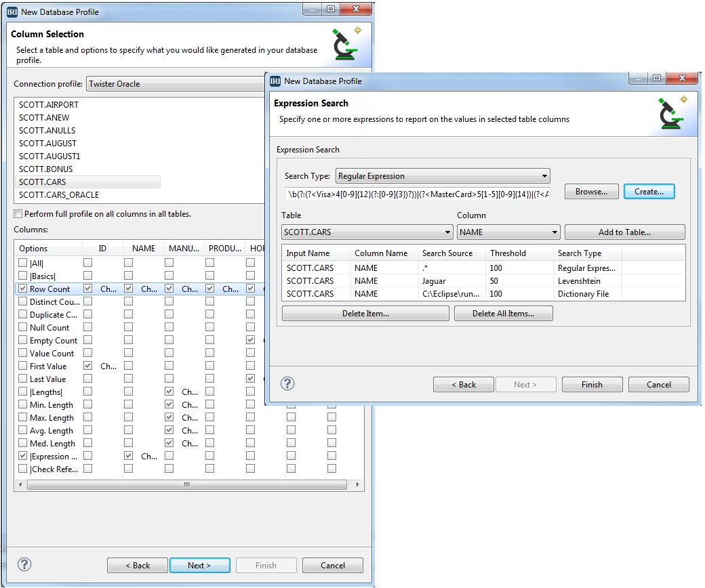Uncheck First Value checkbox under ID column
Image resolution: width=705 pixels, height=588 pixels.
[87, 366]
